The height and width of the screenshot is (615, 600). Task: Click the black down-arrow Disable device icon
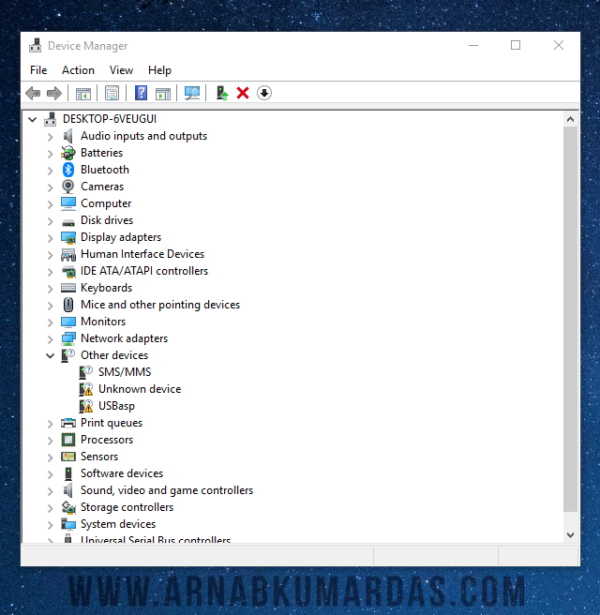coord(264,93)
